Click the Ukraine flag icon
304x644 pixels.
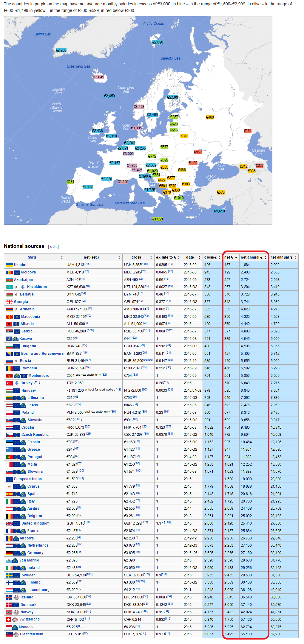click(x=9, y=265)
